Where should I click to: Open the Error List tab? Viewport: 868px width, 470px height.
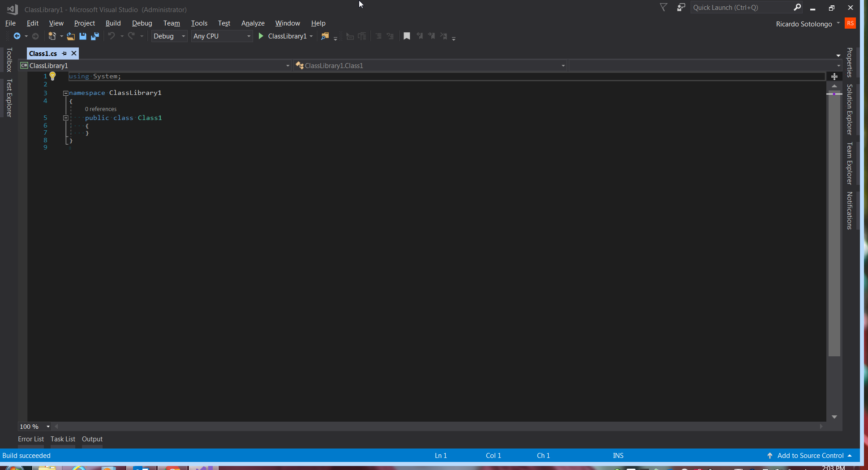coord(31,439)
